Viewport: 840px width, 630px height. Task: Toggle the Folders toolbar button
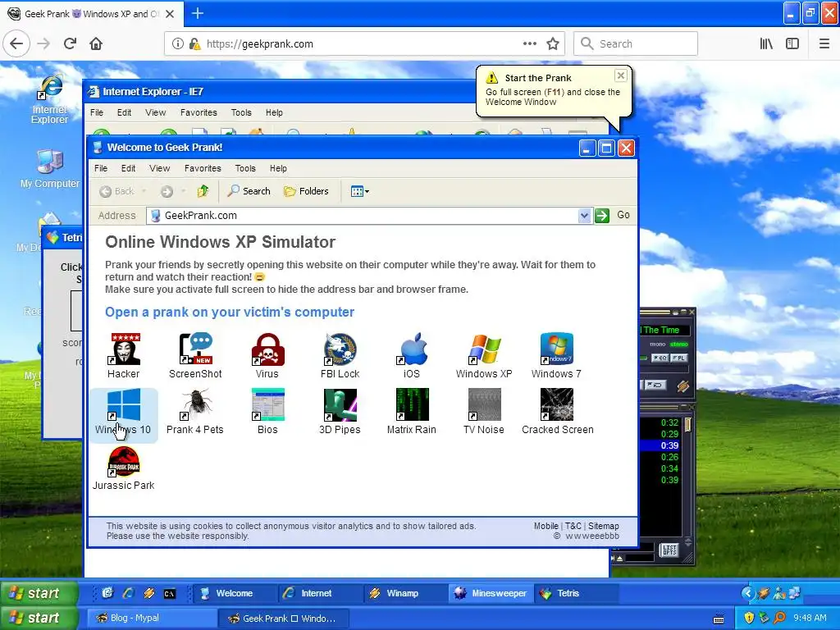307,191
